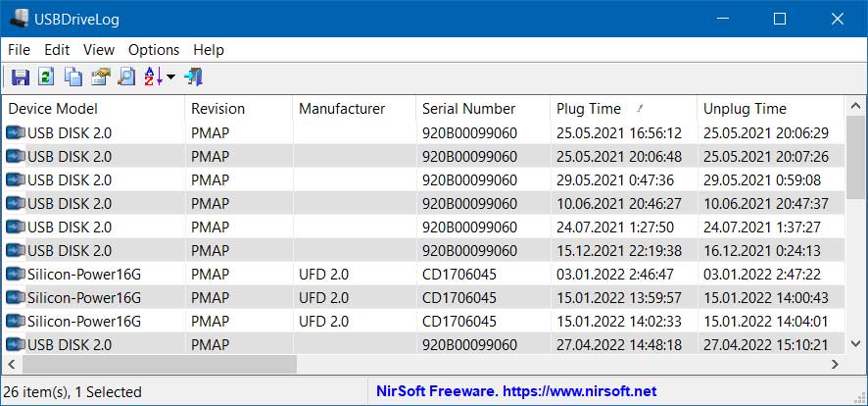The width and height of the screenshot is (868, 406).
Task: Click drive icon of row plugged 29.05.2021 0:47:36
Action: 16,180
